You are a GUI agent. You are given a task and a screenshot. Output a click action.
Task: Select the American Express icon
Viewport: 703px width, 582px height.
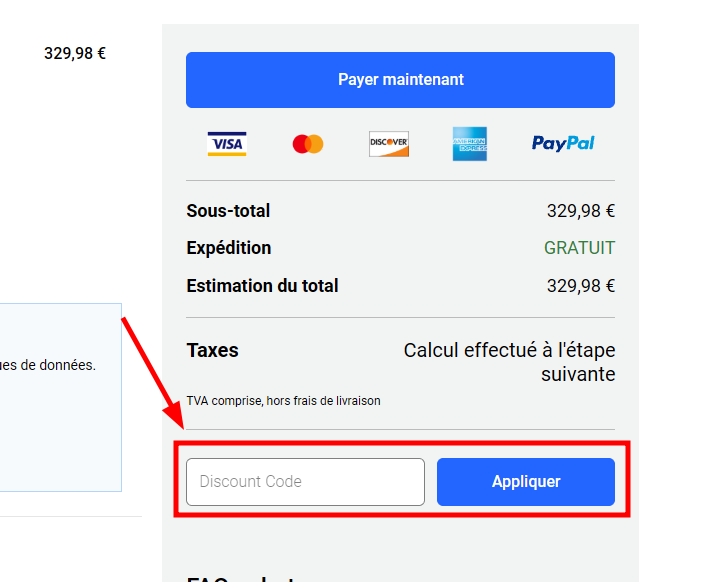[x=469, y=144]
